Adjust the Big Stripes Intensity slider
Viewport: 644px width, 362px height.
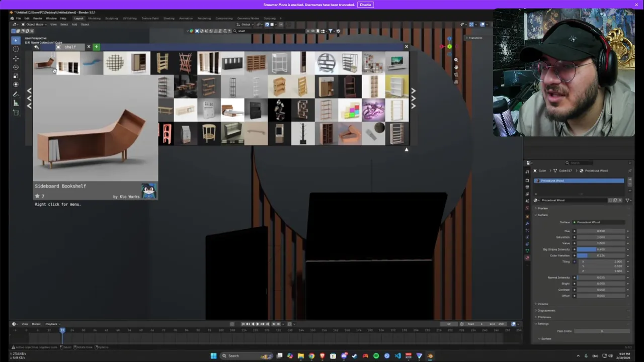pyautogui.click(x=601, y=249)
